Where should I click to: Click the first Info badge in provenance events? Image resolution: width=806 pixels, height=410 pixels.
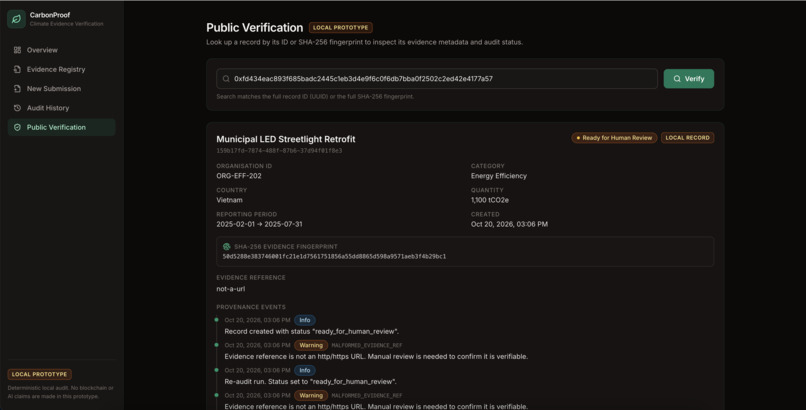pos(305,320)
